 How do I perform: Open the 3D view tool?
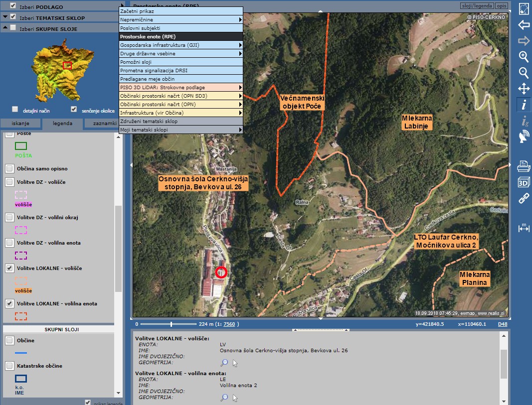pos(524,182)
